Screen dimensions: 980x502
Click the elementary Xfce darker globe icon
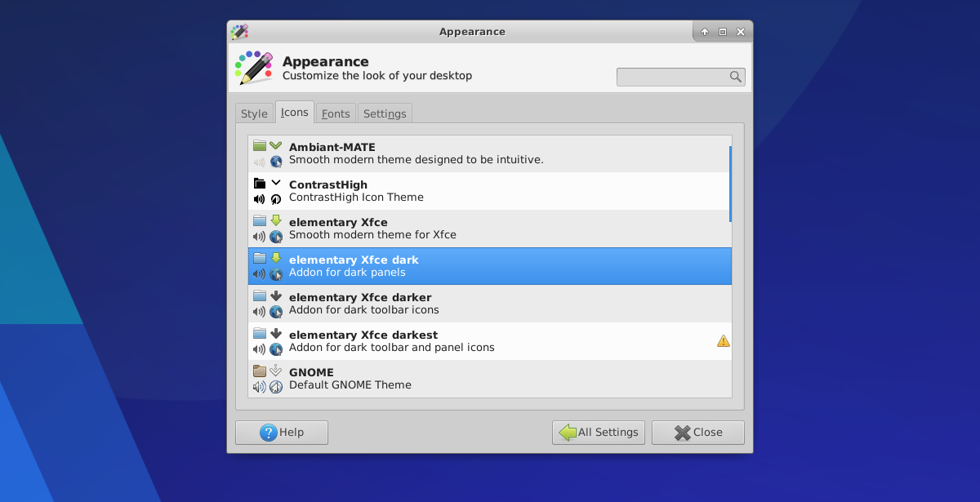(x=275, y=312)
